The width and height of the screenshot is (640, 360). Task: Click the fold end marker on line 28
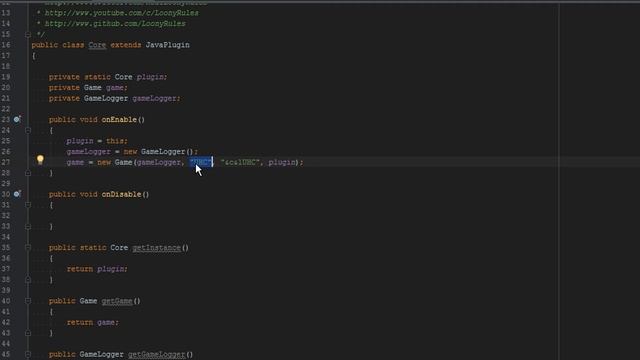point(28,173)
